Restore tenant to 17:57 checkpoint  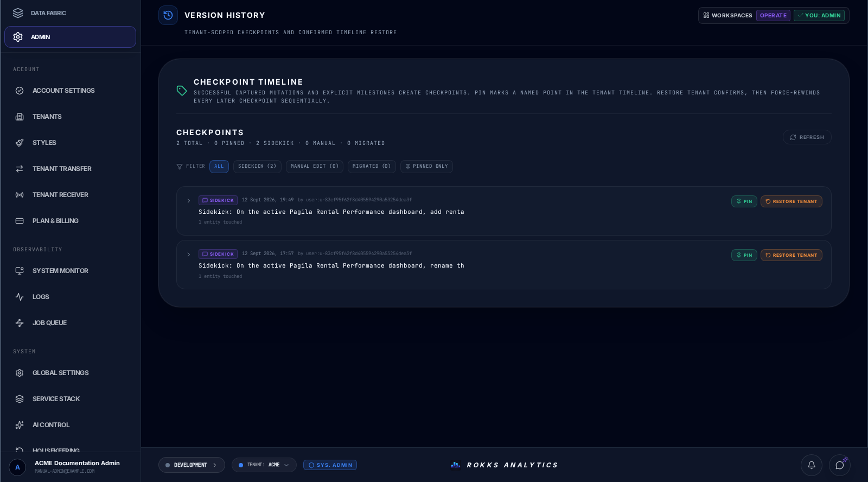click(792, 255)
